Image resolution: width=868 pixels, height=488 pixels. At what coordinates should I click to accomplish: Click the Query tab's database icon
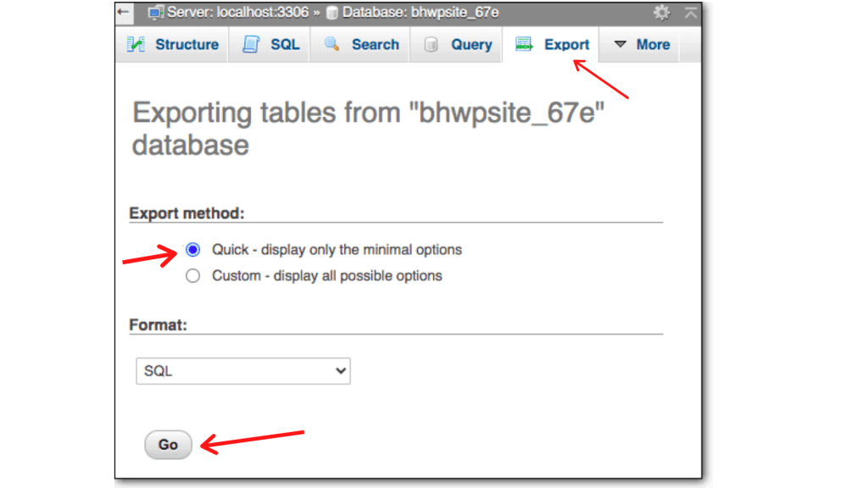coord(431,44)
